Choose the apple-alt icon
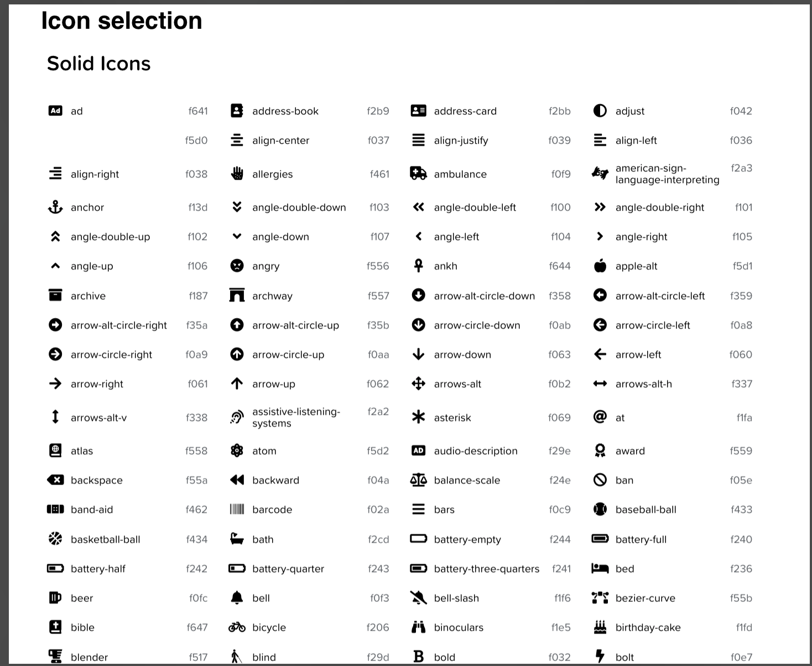Image resolution: width=812 pixels, height=666 pixels. pos(600,266)
